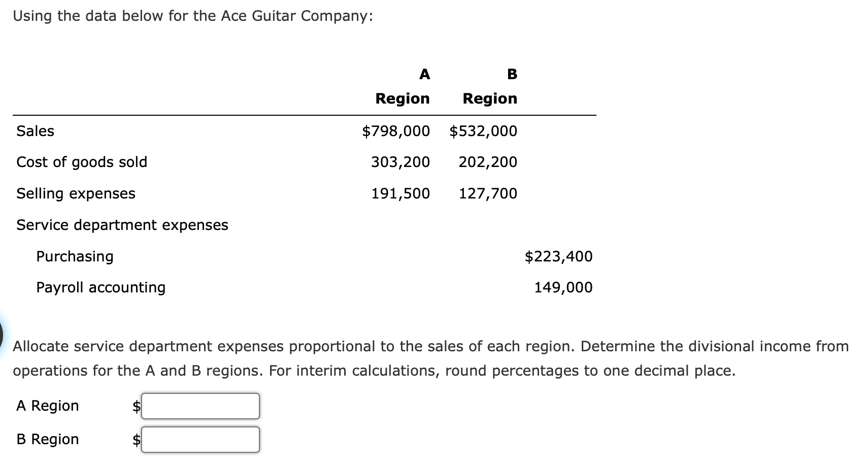Select the B Region column header
The width and height of the screenshot is (868, 466).
coord(489,86)
